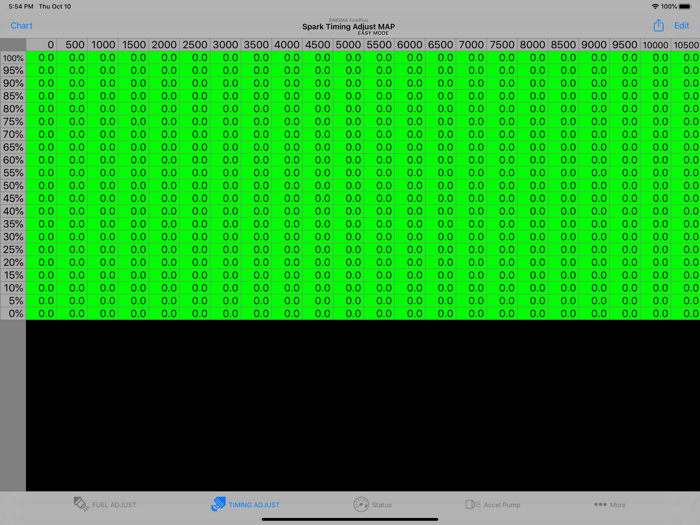
Task: Select the 0% throttle row header
Action: pos(13,313)
